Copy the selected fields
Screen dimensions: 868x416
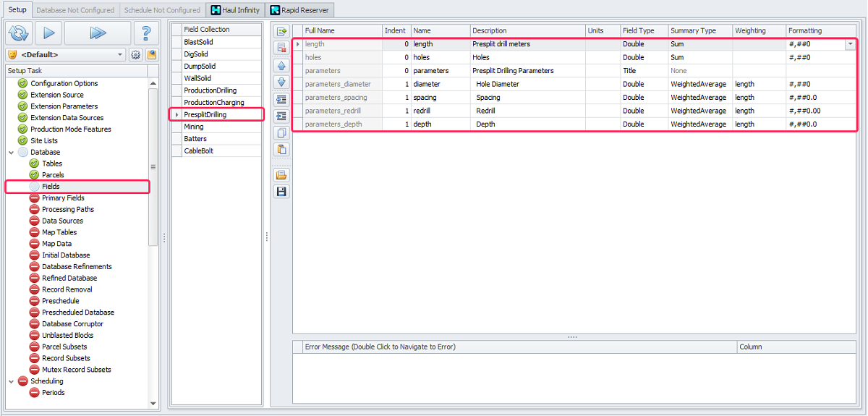(x=281, y=133)
